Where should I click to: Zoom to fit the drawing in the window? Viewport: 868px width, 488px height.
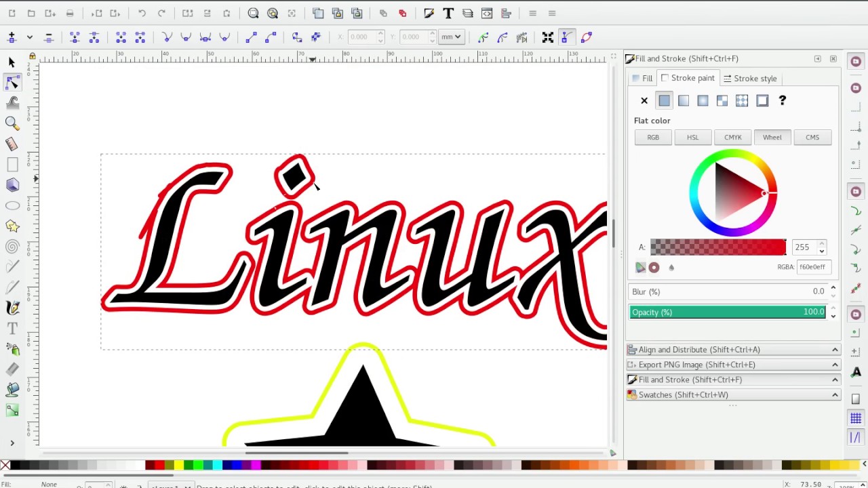point(273,13)
